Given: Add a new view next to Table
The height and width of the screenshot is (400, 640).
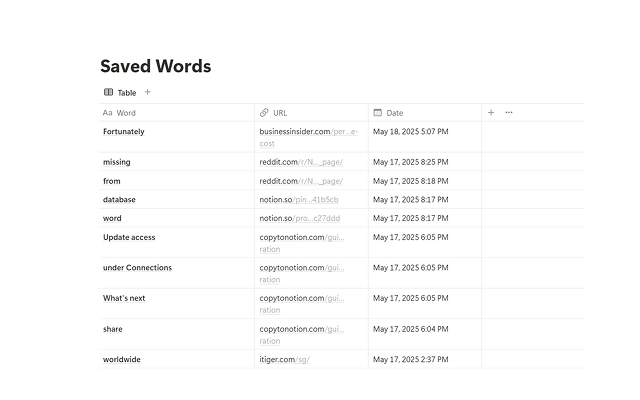Looking at the screenshot, I should tap(148, 92).
